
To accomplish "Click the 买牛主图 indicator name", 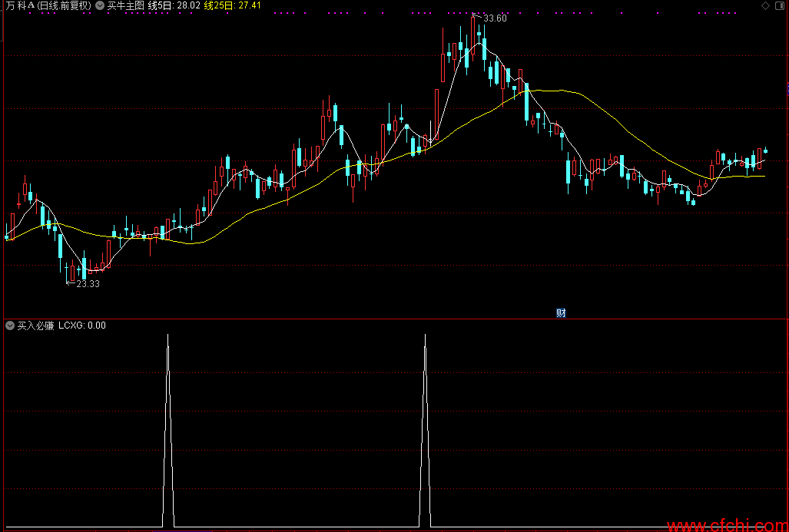I will click(x=126, y=6).
